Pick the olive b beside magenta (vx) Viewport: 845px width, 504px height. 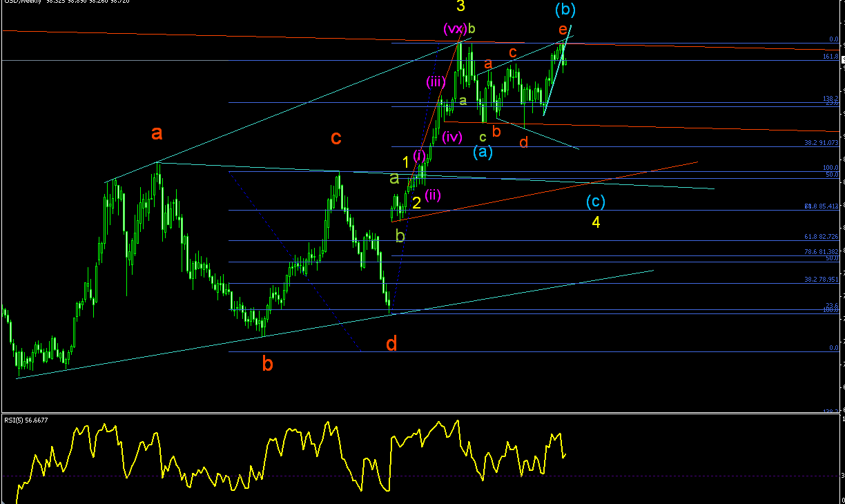pos(472,29)
